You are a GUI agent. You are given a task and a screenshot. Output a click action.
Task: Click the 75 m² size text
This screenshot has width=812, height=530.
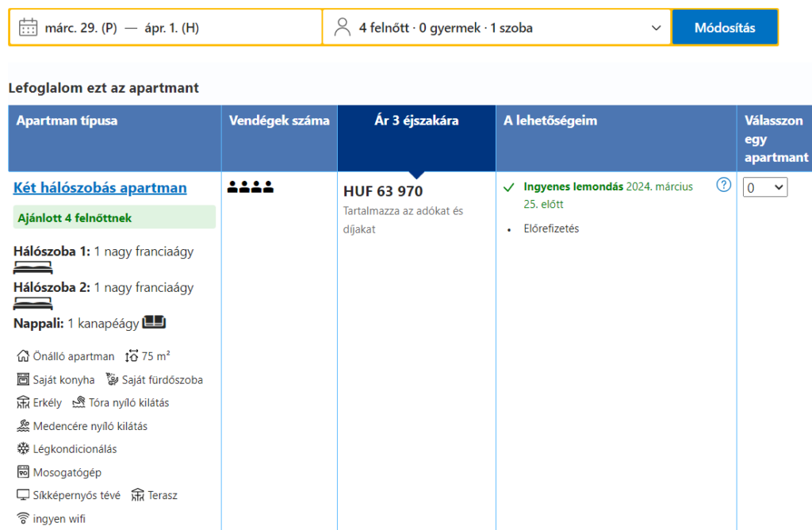click(x=156, y=356)
